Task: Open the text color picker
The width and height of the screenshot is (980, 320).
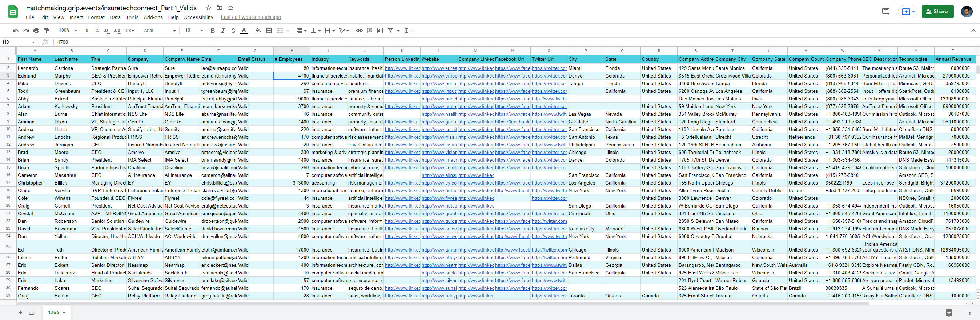Action: click(x=244, y=31)
